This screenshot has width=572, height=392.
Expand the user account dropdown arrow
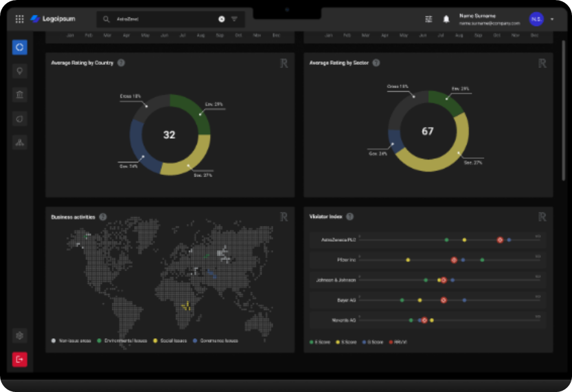point(553,19)
